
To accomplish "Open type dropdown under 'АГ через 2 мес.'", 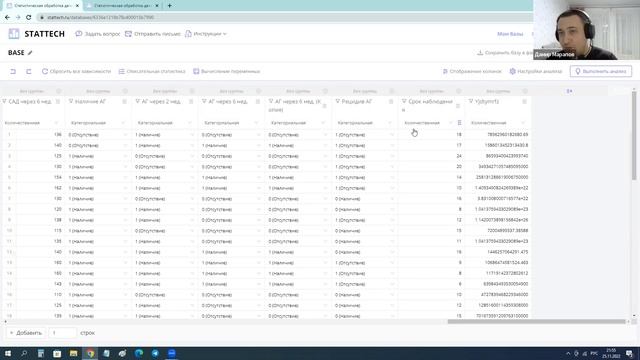I will tap(190, 123).
